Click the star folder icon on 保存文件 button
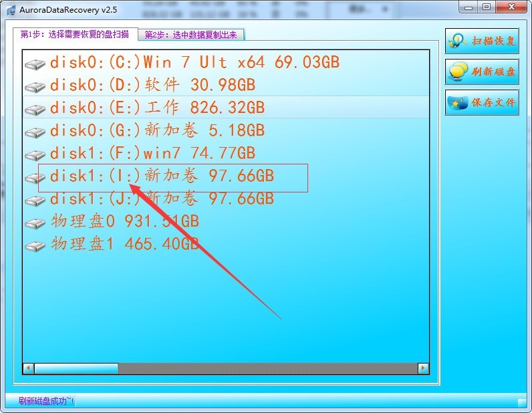This screenshot has height=413, width=532. pyautogui.click(x=458, y=102)
